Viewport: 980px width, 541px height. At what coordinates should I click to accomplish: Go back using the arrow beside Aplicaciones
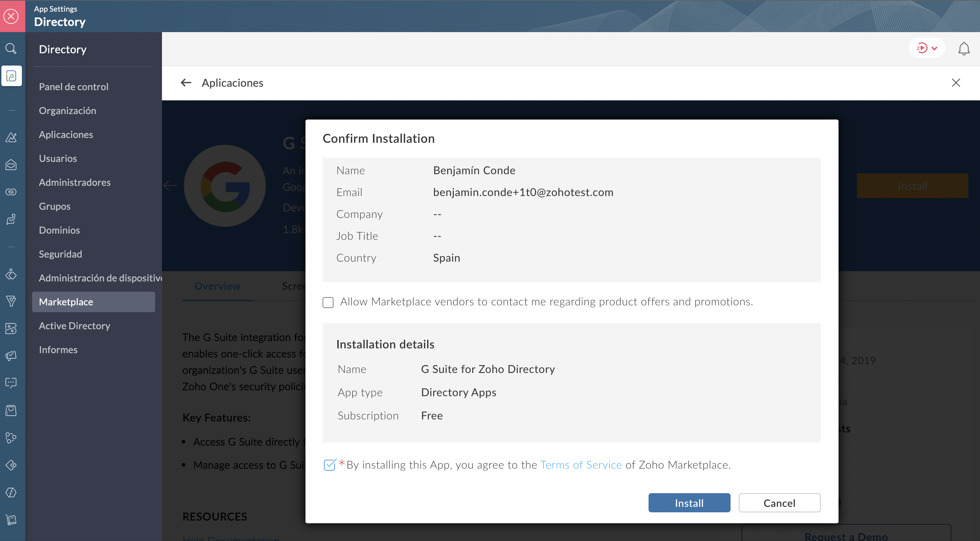(186, 83)
